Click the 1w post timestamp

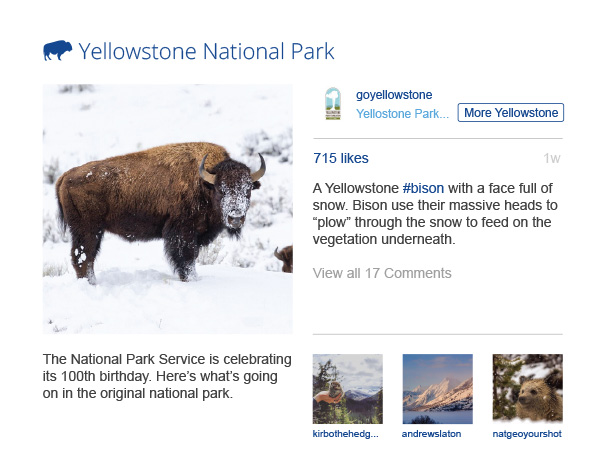(552, 158)
